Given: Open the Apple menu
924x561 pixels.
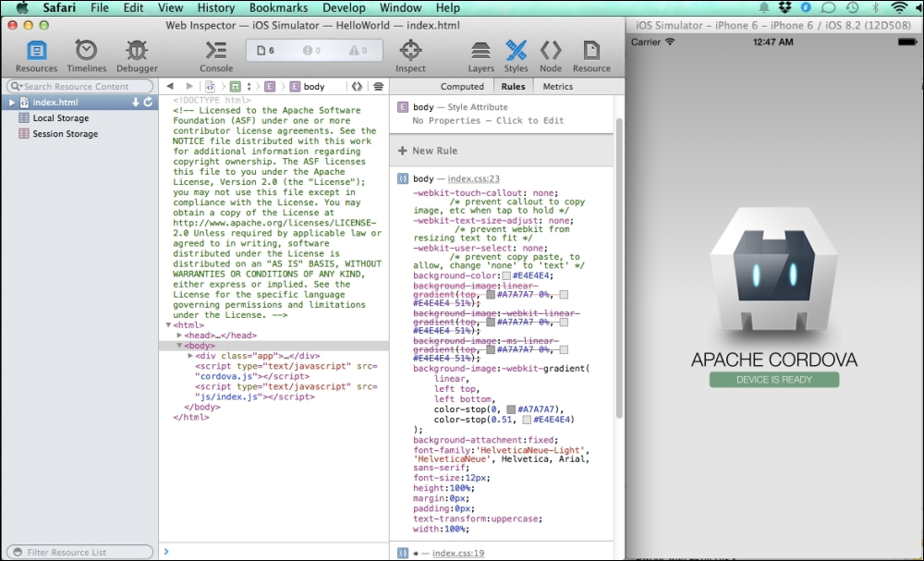Looking at the screenshot, I should (22, 7).
